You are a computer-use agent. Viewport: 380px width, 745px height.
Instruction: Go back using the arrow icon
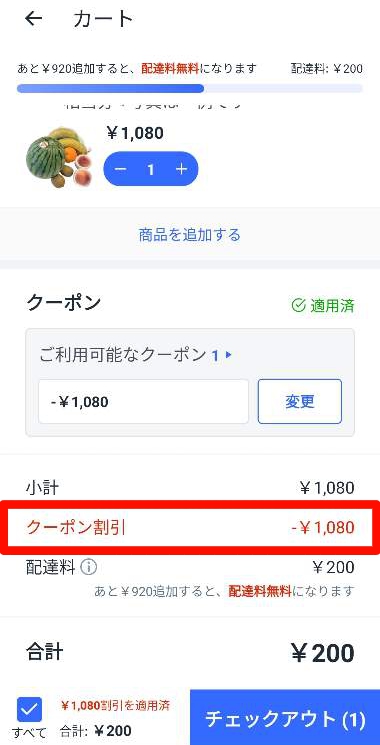coord(33,19)
